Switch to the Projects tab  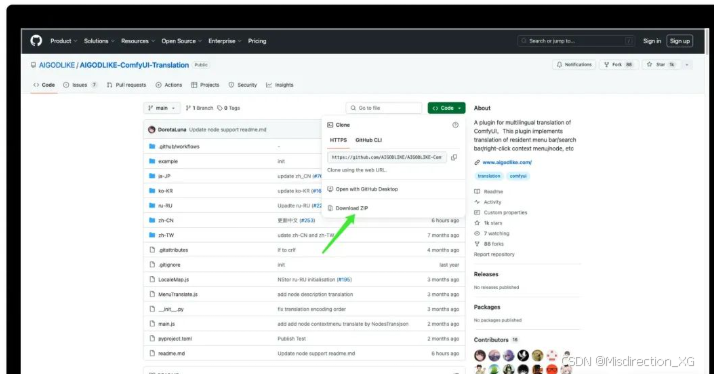(x=205, y=85)
